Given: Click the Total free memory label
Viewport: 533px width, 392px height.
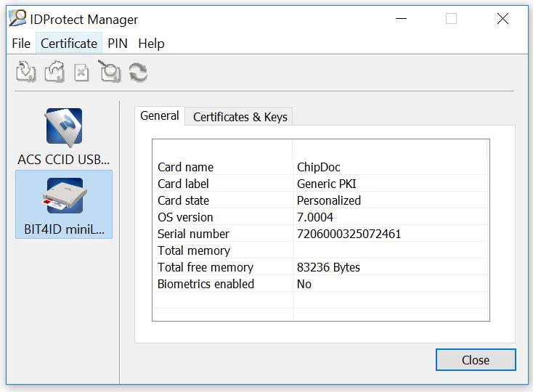Looking at the screenshot, I should pos(206,267).
